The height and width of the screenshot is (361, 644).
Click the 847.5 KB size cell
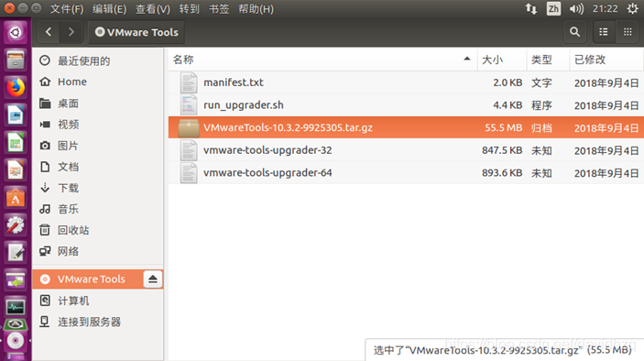click(502, 150)
